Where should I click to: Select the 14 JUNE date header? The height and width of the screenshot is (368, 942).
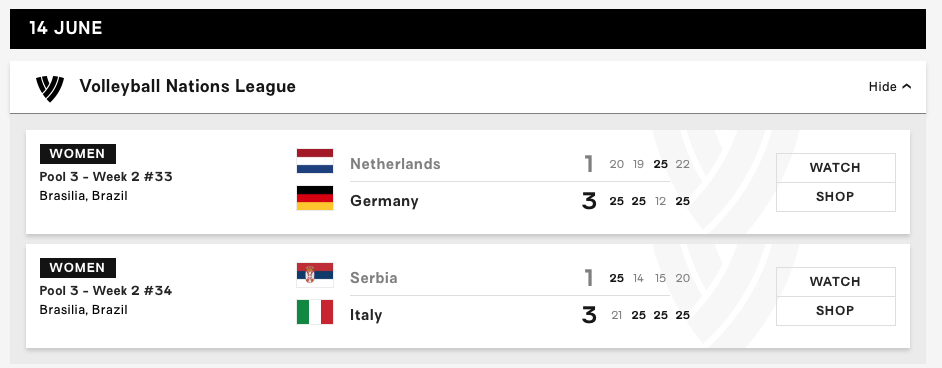click(x=65, y=28)
